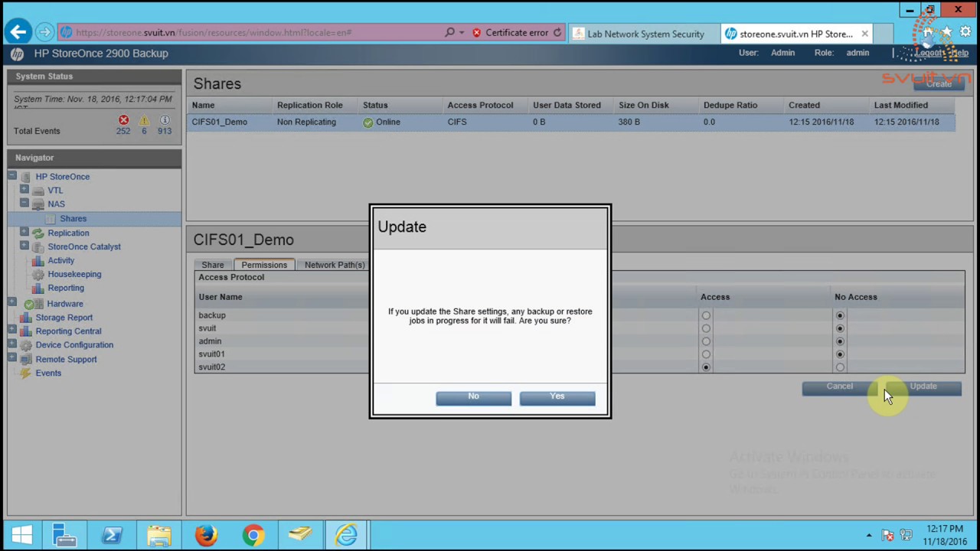The width and height of the screenshot is (980, 551).
Task: Collapse the HP StoreOnce tree node
Action: (x=11, y=176)
